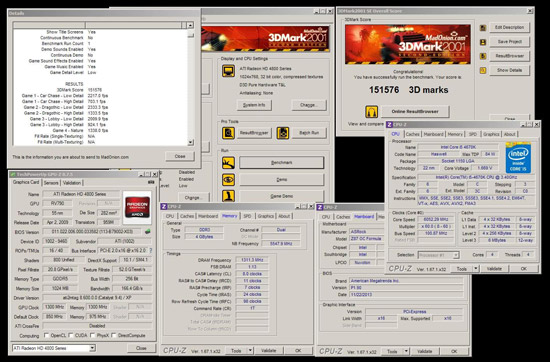Open the Tools dropdown arrow in CPU-Z Memory window
Screen dimensions: 550x362
point(250,350)
